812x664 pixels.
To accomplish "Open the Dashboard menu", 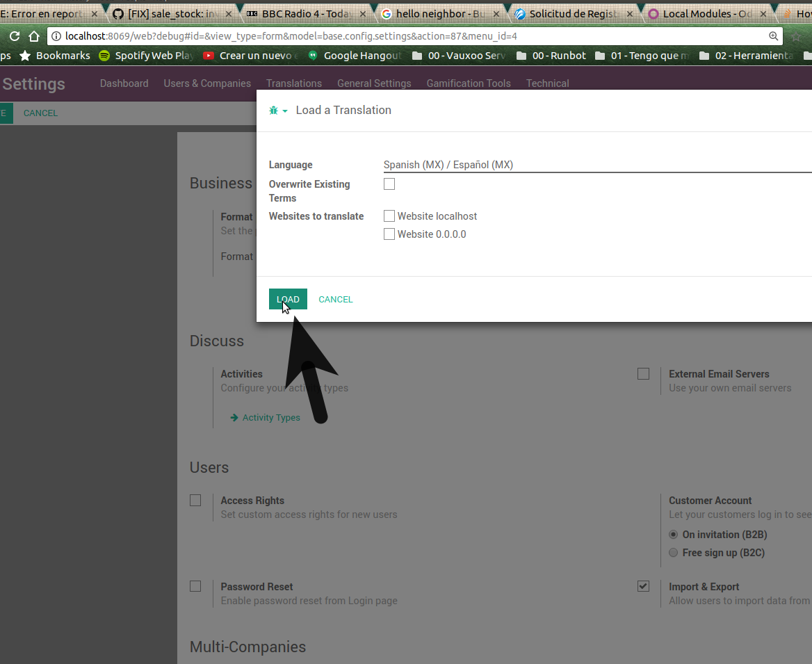I will tap(124, 83).
